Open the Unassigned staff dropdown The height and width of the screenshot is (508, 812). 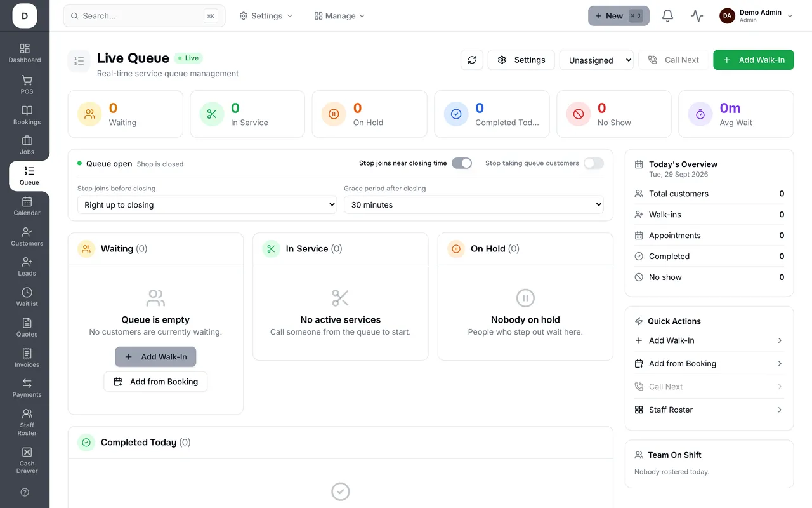click(x=596, y=60)
